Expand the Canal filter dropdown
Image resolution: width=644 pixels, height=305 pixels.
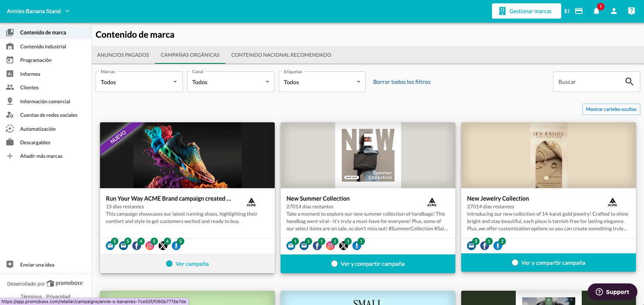point(231,82)
